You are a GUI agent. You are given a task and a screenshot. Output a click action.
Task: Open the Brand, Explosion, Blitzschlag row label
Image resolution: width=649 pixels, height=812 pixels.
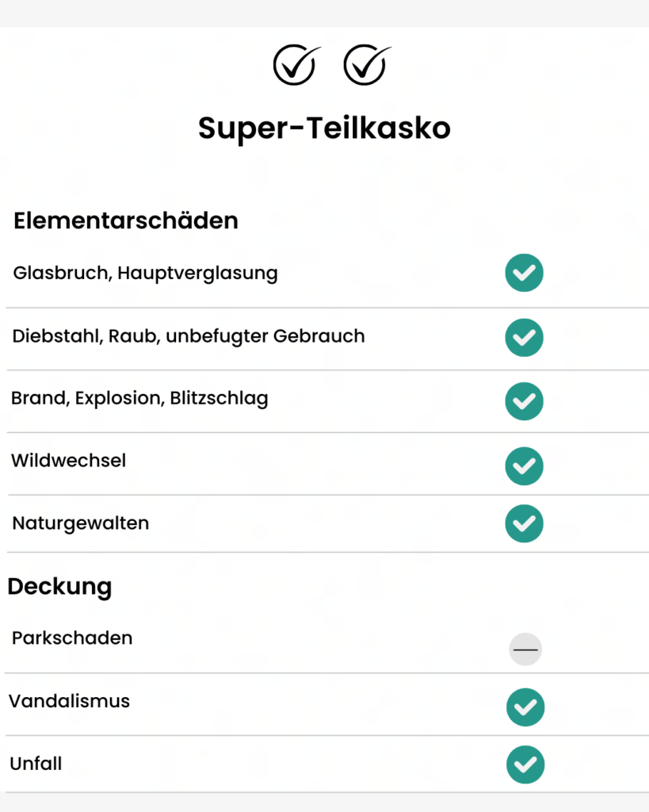[x=139, y=399]
